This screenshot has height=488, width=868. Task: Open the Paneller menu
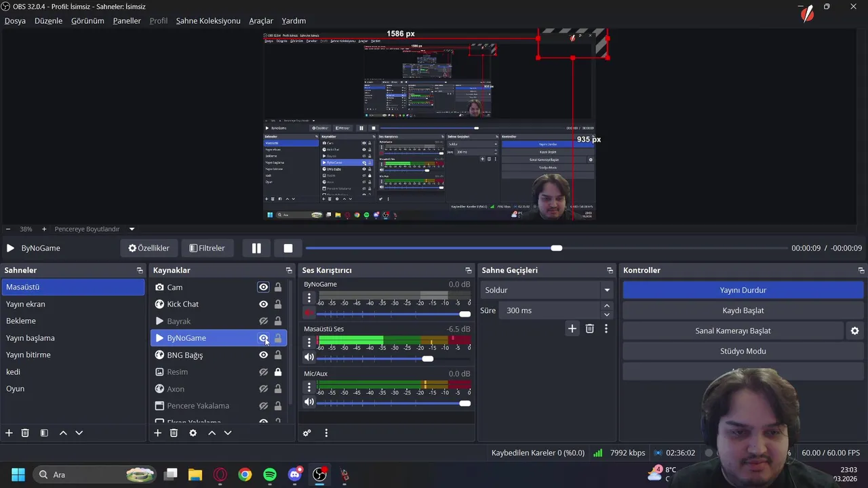click(127, 21)
